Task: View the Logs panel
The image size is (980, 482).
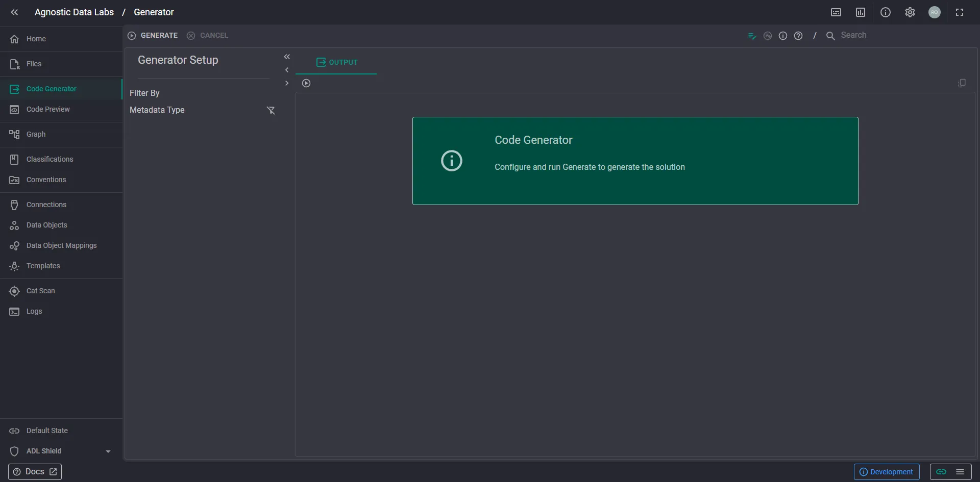Action: (x=34, y=311)
